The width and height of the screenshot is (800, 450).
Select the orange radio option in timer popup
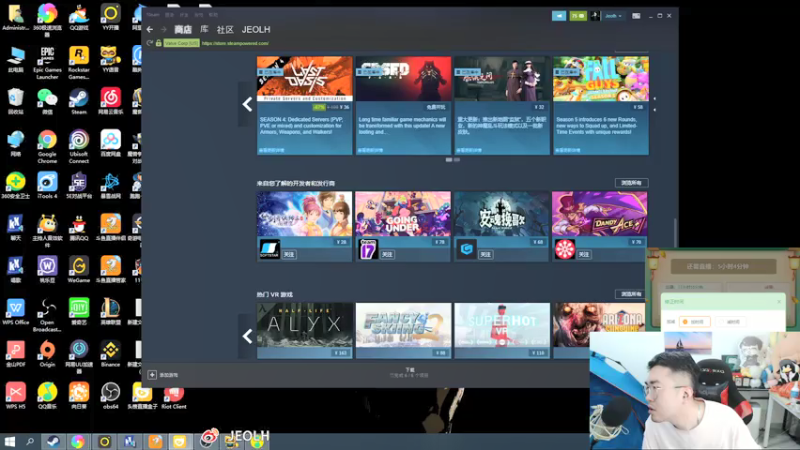click(685, 322)
